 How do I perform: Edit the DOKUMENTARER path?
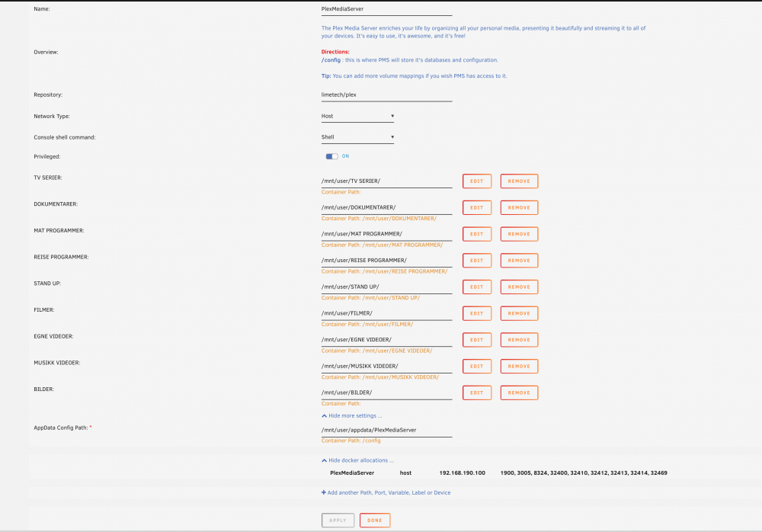pyautogui.click(x=477, y=207)
